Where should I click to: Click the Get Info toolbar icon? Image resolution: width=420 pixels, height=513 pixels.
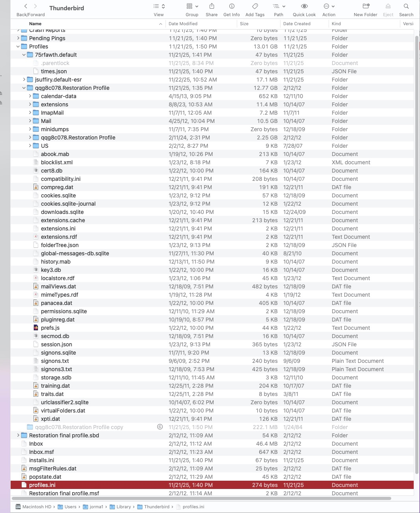pos(232,6)
